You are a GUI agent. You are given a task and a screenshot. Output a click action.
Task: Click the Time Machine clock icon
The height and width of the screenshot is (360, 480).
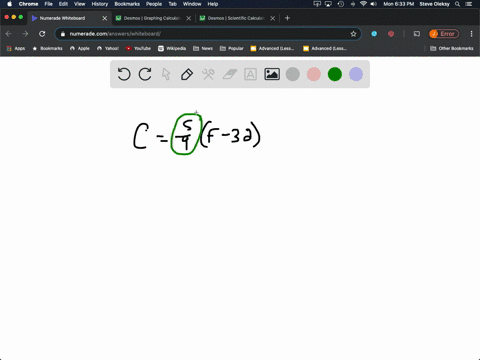tap(341, 4)
